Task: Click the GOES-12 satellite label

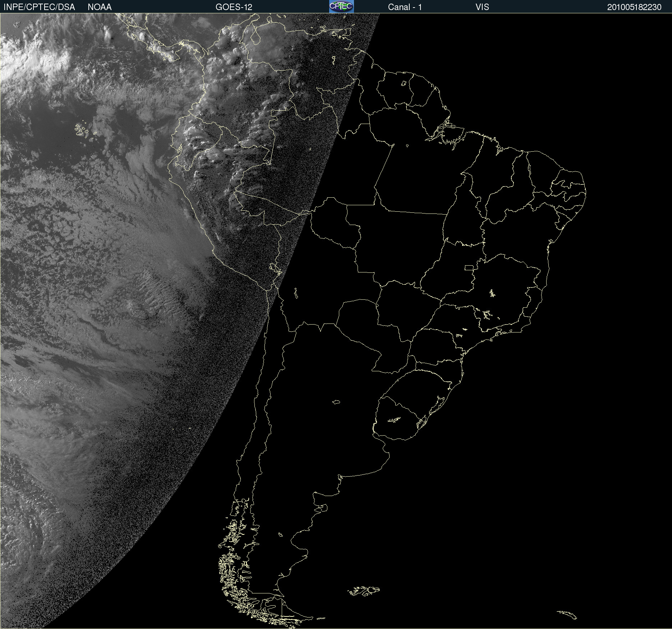Action: coord(234,7)
